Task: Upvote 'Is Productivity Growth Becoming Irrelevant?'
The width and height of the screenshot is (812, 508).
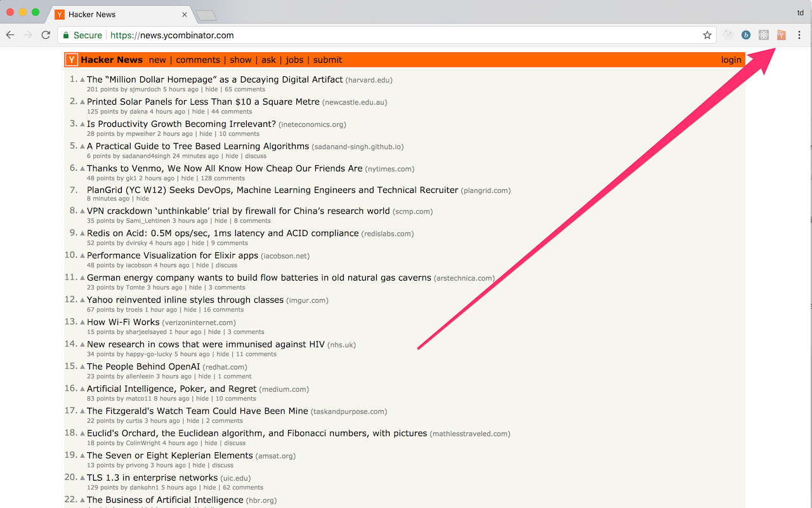Action: coord(82,124)
